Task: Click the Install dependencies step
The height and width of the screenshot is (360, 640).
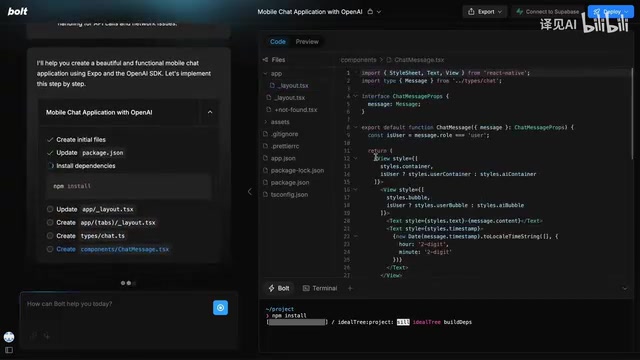Action: 86,166
